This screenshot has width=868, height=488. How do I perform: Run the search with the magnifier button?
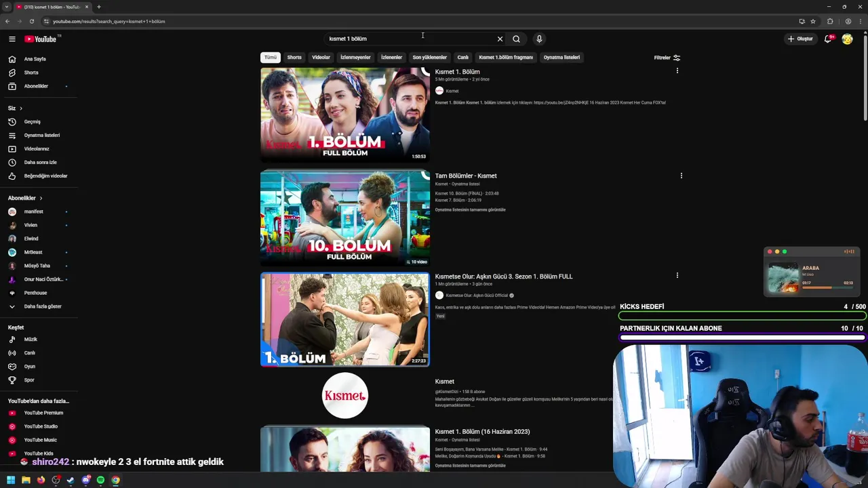coord(516,39)
